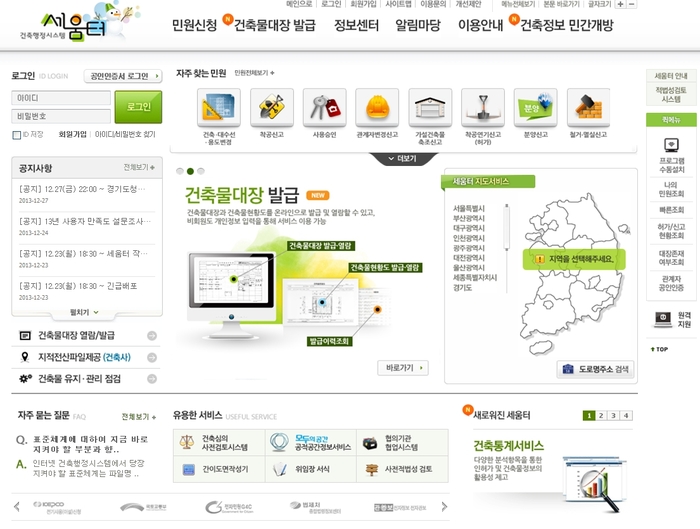Image resolution: width=700 pixels, height=529 pixels.
Task: Expand the 더보기 dropdown under frequent services
Action: (402, 158)
